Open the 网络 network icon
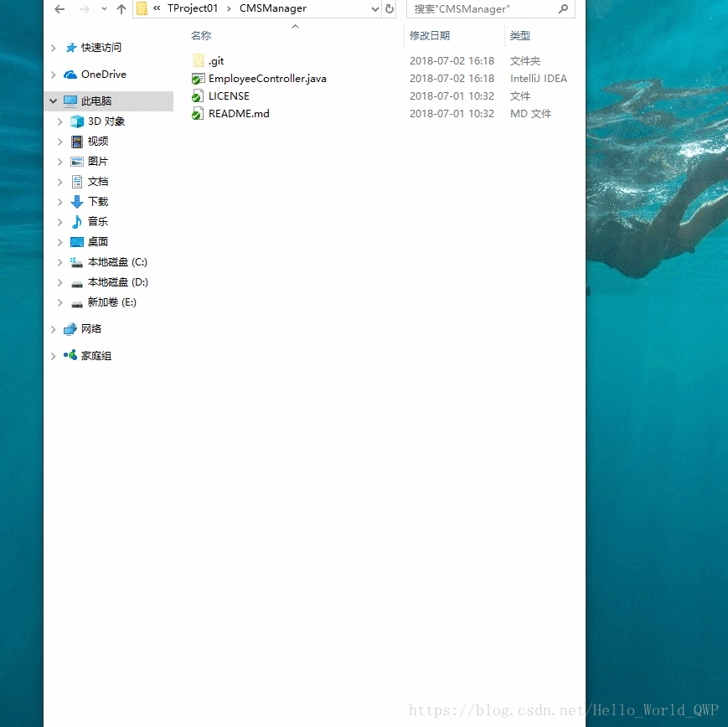This screenshot has height=727, width=728. [70, 329]
